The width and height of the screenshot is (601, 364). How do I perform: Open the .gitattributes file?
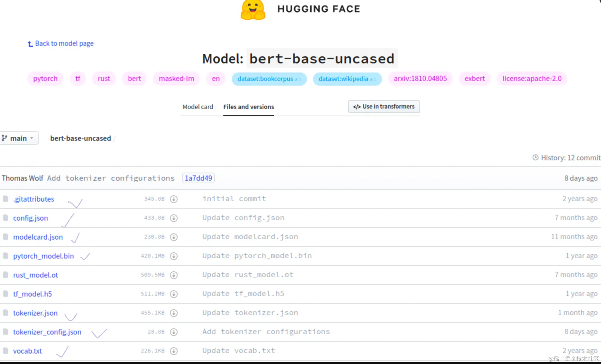(34, 199)
